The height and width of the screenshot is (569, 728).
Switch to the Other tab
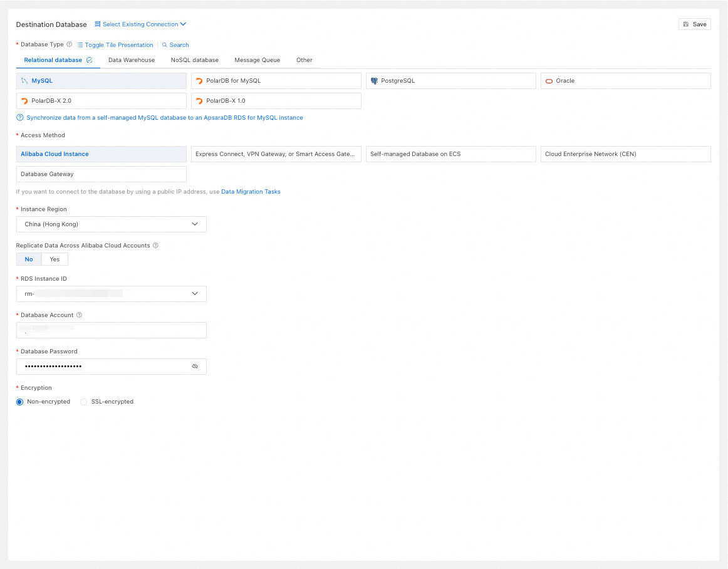(304, 60)
